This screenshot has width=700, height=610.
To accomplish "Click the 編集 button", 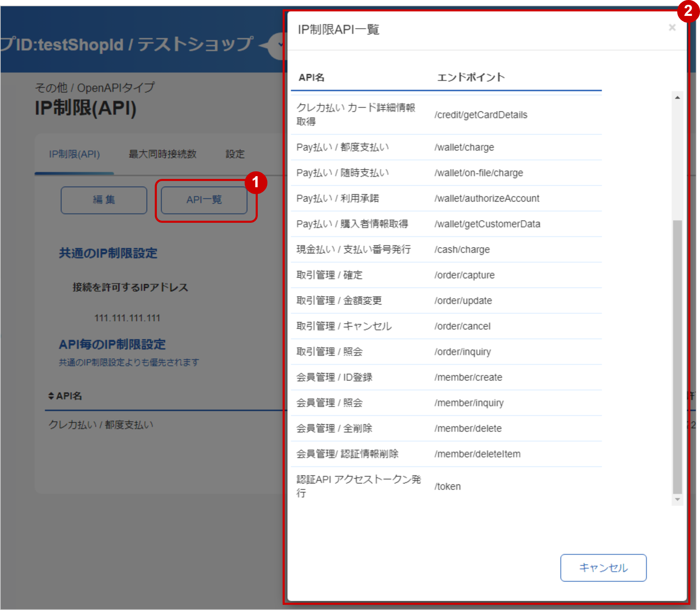I will (104, 200).
